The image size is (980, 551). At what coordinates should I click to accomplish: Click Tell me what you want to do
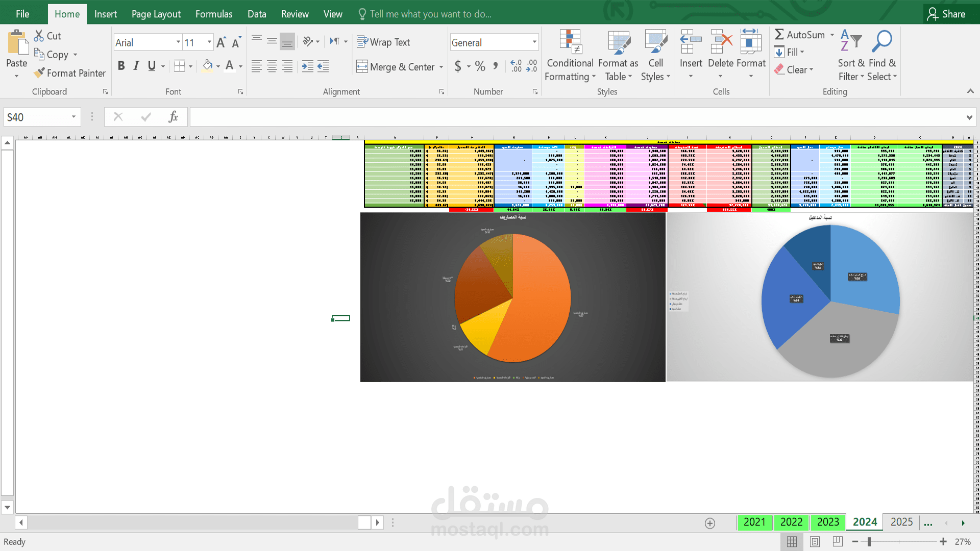pyautogui.click(x=425, y=14)
